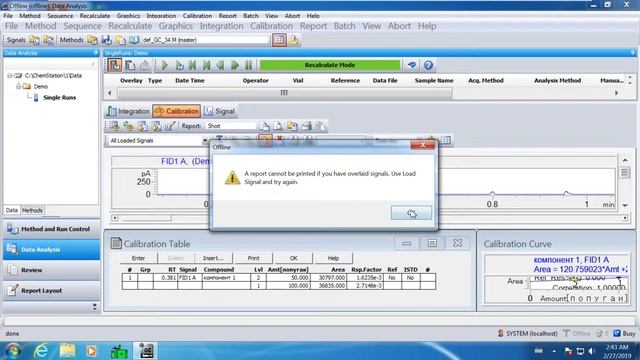Click the Report field showing Short
640x360 pixels.
click(x=231, y=126)
